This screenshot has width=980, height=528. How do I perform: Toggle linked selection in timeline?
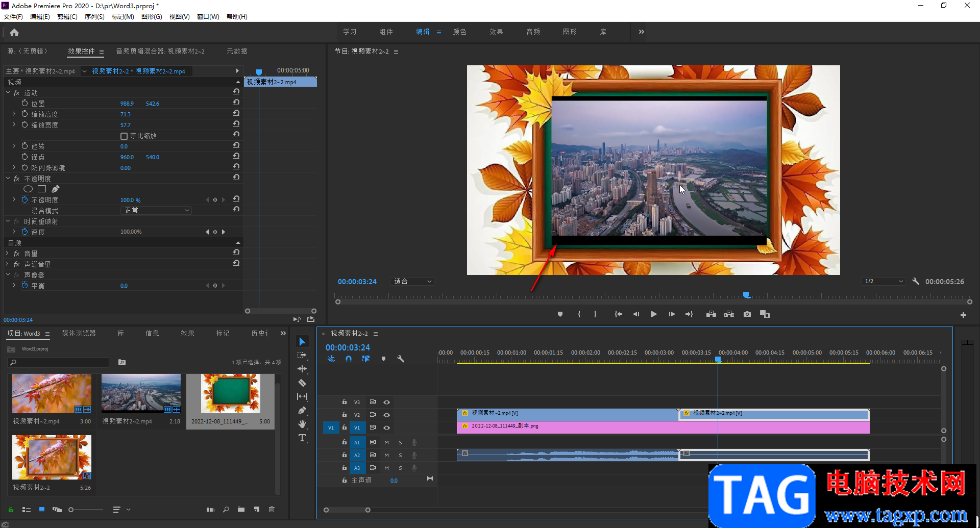click(x=366, y=359)
